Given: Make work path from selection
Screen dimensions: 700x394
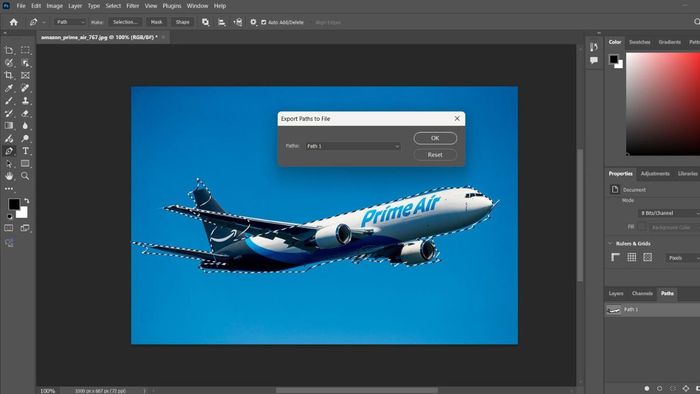Looking at the screenshot, I should (x=686, y=388).
